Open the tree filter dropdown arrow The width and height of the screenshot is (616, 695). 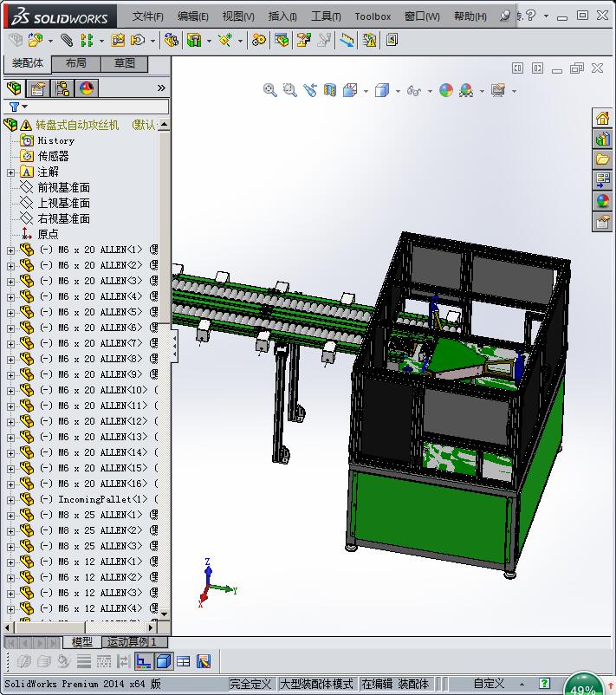[25, 107]
